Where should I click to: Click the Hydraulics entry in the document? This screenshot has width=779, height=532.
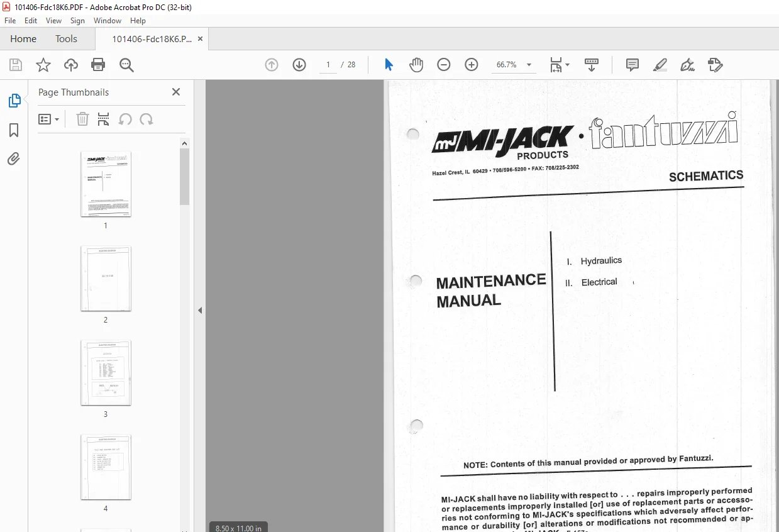pyautogui.click(x=601, y=260)
